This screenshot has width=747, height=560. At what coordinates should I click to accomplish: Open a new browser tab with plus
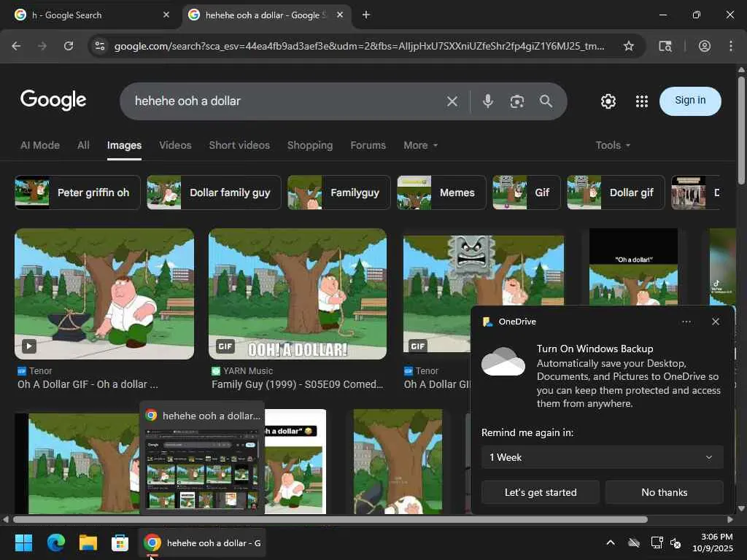click(x=366, y=15)
